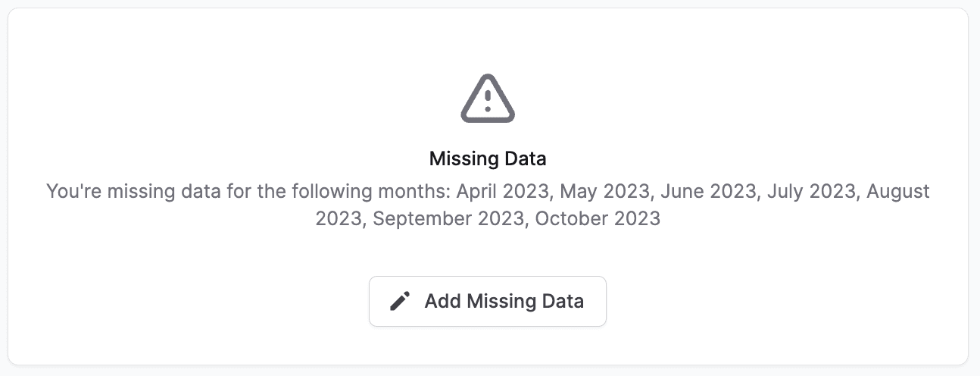Click the warning triangle icon
The width and height of the screenshot is (980, 376).
pos(488,99)
